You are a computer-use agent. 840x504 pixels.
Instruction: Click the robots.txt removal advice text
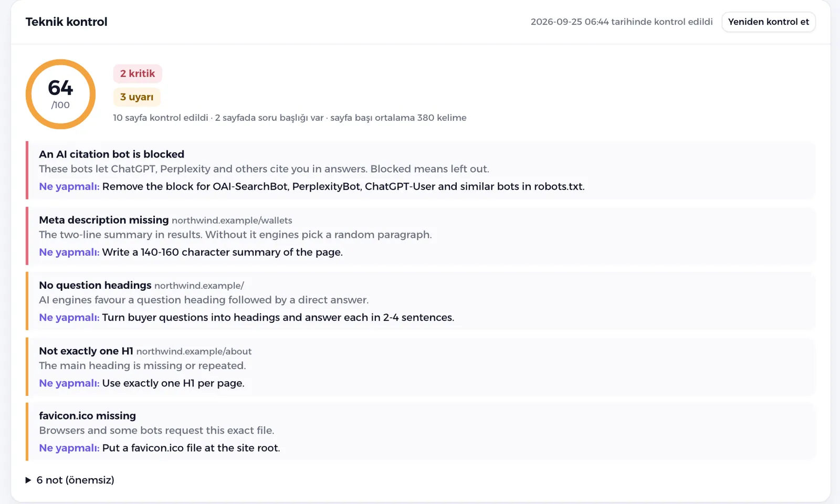tap(343, 186)
